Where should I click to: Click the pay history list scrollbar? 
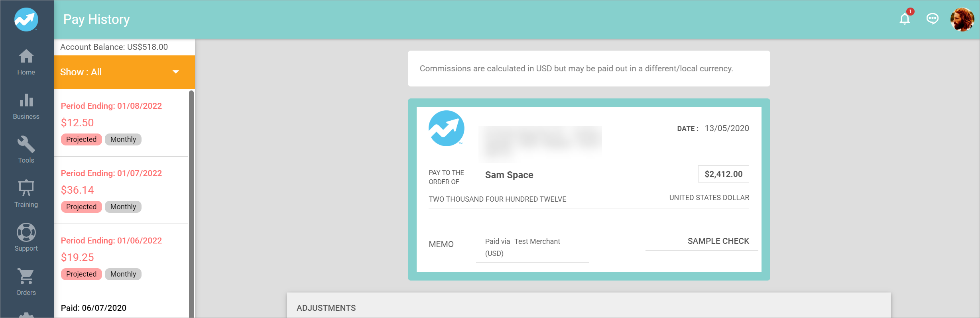191,199
